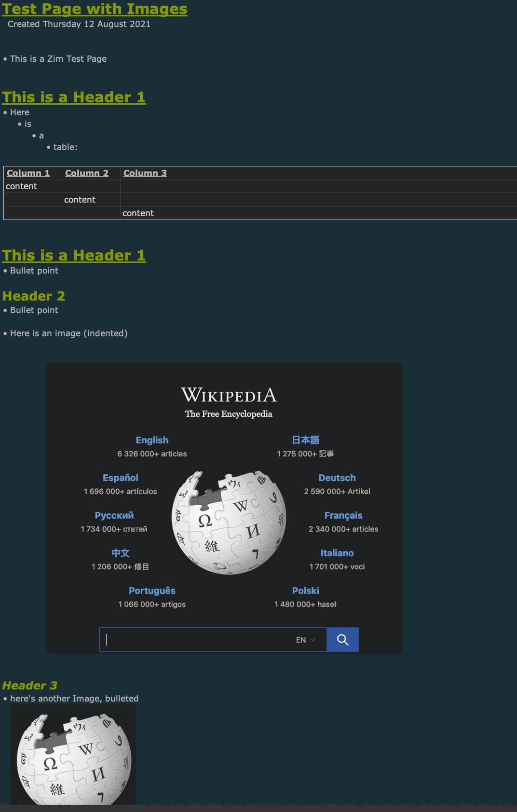
Task: Click 'Bullet point' under Header 2
Action: [x=34, y=310]
